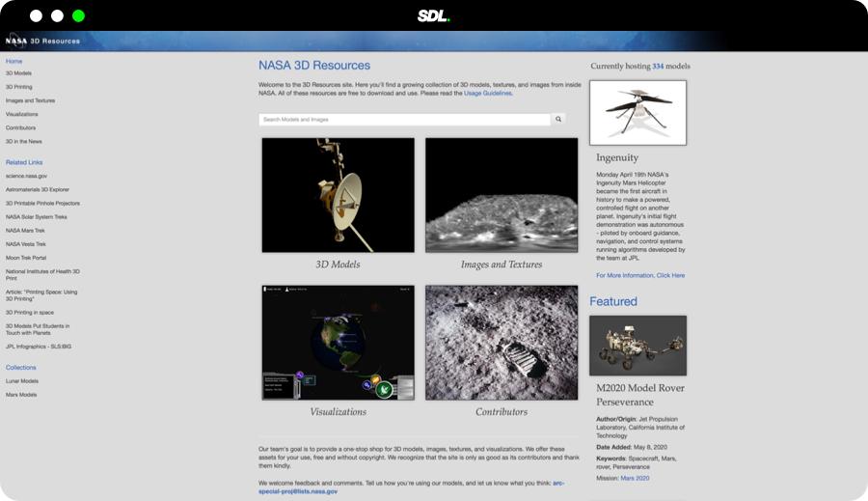868x501 pixels.
Task: Open the Visualizations globe thumbnail
Action: (x=338, y=343)
